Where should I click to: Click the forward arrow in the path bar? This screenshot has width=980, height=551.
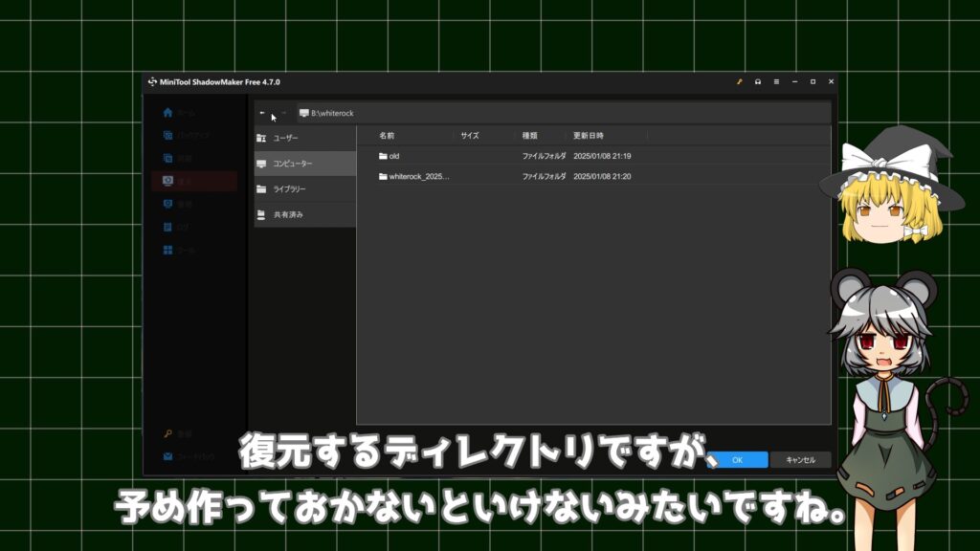(283, 113)
